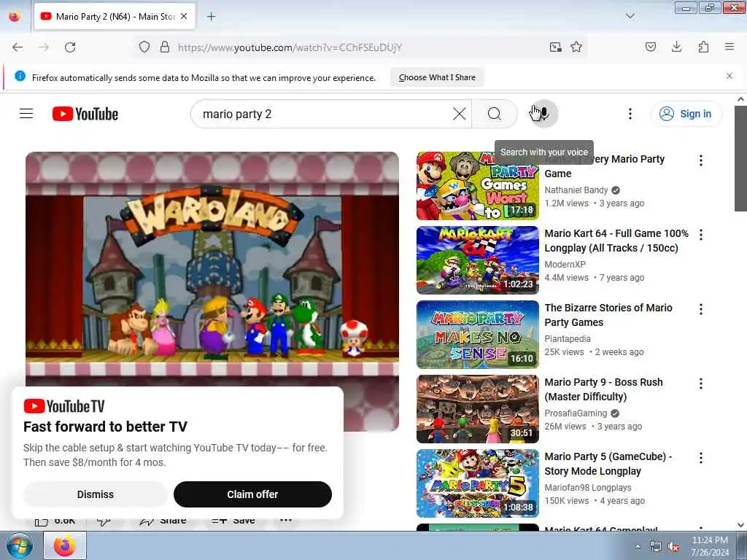Reload the page with the refresh icon
The width and height of the screenshot is (747, 560).
[x=70, y=47]
